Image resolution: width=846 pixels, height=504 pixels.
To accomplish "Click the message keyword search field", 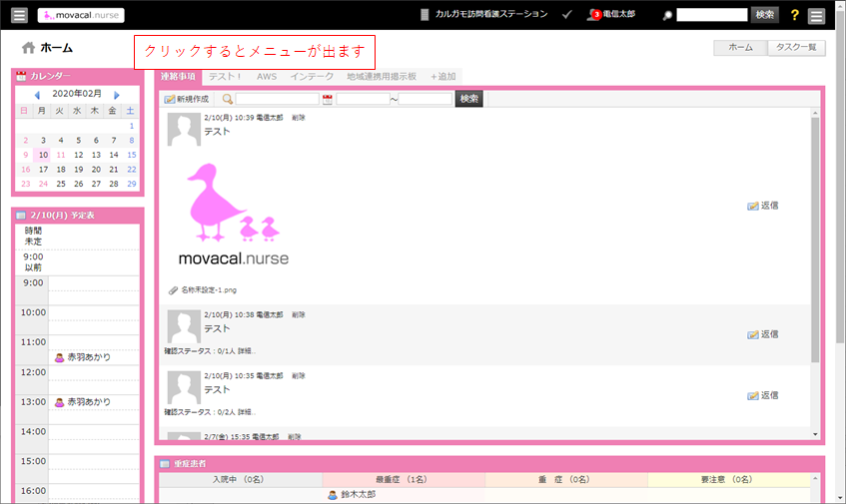I will (277, 99).
